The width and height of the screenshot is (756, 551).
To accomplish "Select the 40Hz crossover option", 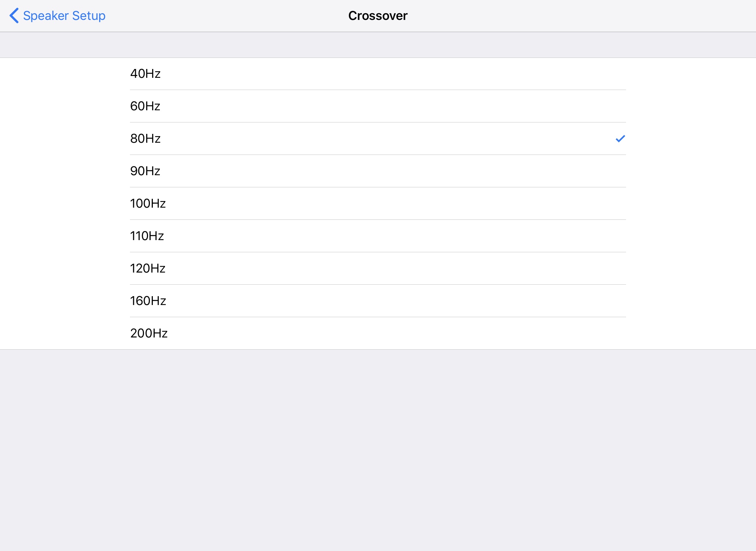I will (145, 74).
